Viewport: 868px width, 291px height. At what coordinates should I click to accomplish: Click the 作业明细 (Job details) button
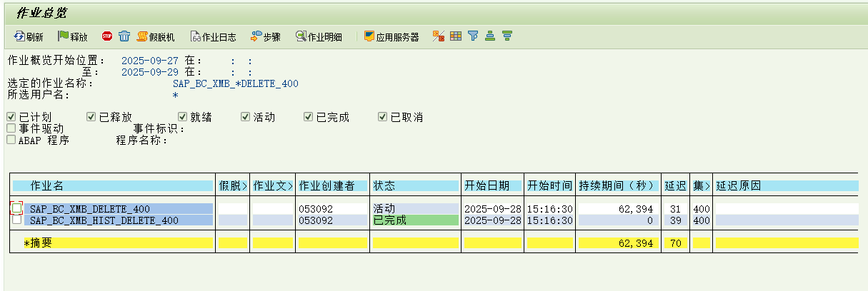tap(319, 36)
